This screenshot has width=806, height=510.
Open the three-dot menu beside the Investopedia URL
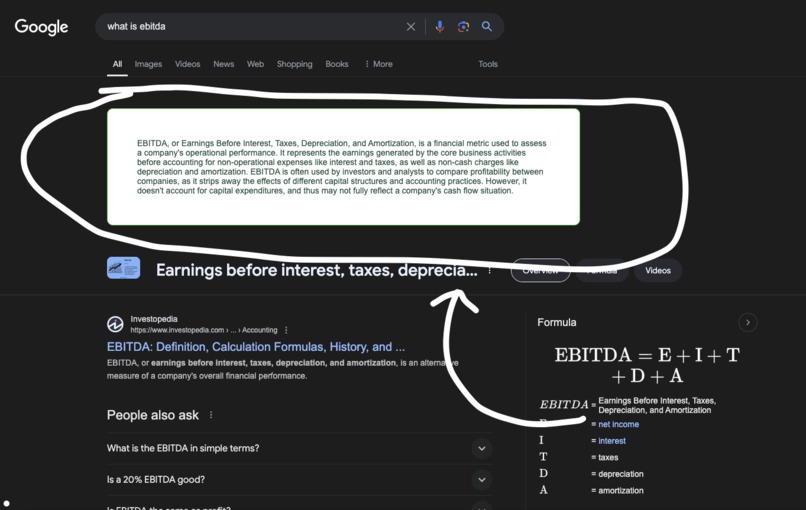pyautogui.click(x=286, y=330)
